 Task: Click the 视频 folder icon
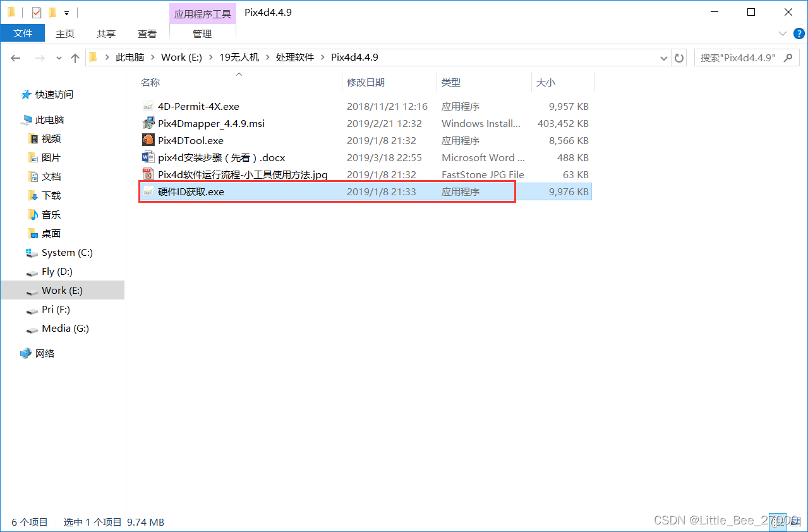(33, 138)
